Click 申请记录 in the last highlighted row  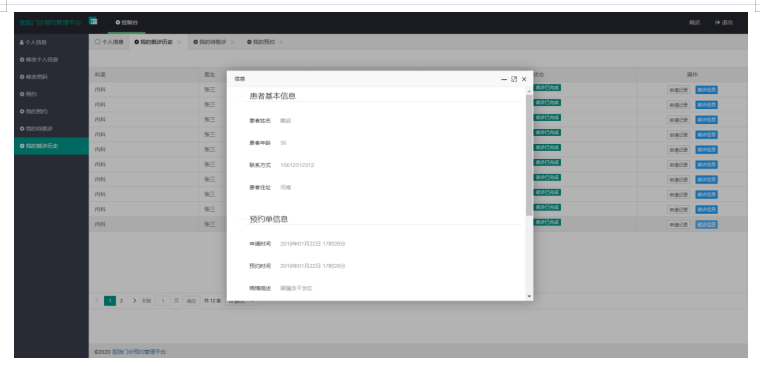679,224
